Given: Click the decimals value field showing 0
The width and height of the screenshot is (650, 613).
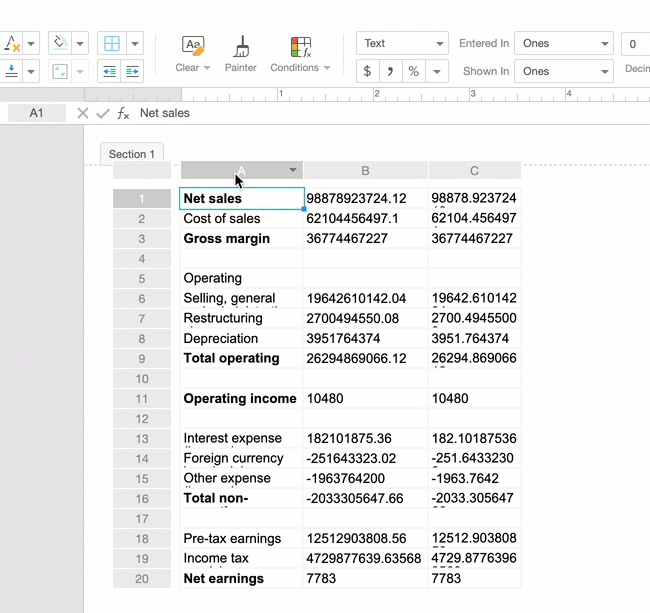Looking at the screenshot, I should pyautogui.click(x=635, y=44).
